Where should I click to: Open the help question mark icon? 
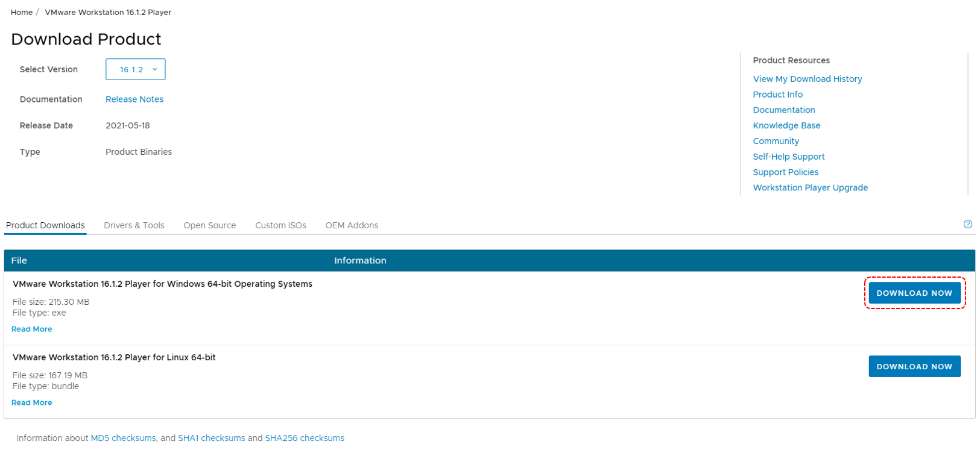967,224
